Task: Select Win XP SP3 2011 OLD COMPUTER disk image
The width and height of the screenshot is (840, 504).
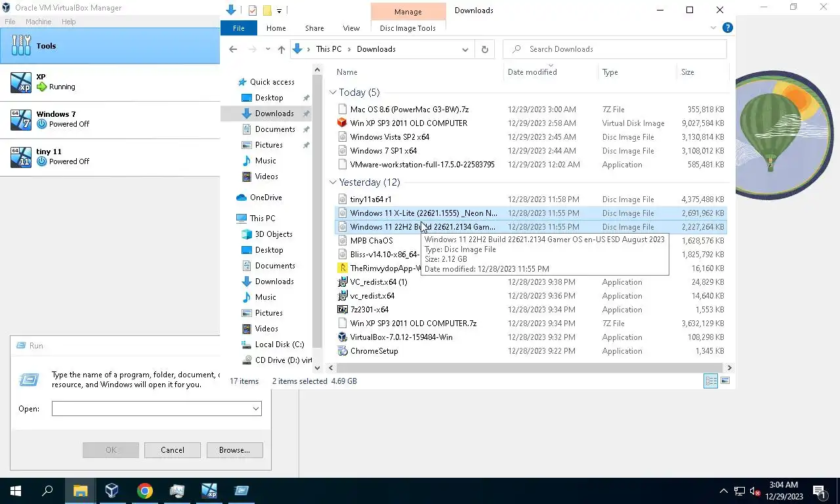Action: pos(532,123)
